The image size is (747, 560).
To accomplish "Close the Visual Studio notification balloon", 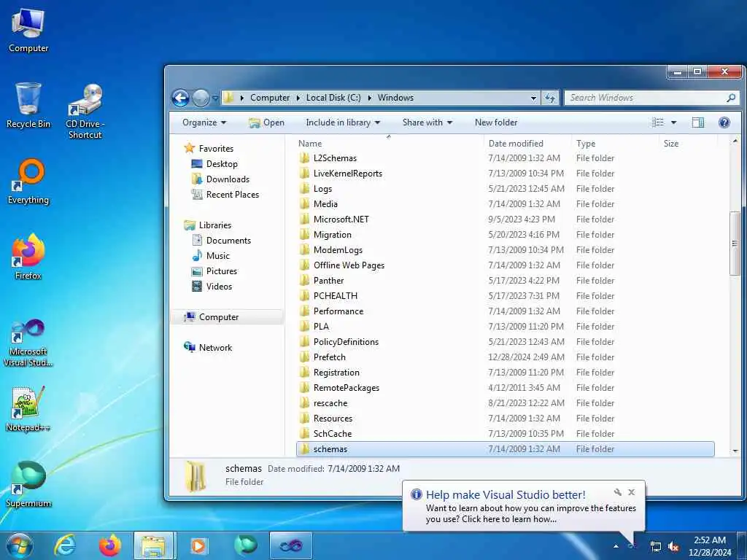I will (631, 492).
